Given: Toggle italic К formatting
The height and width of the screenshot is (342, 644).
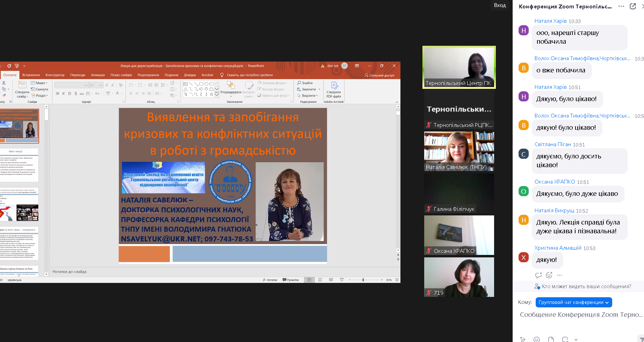Looking at the screenshot, I should (64, 93).
